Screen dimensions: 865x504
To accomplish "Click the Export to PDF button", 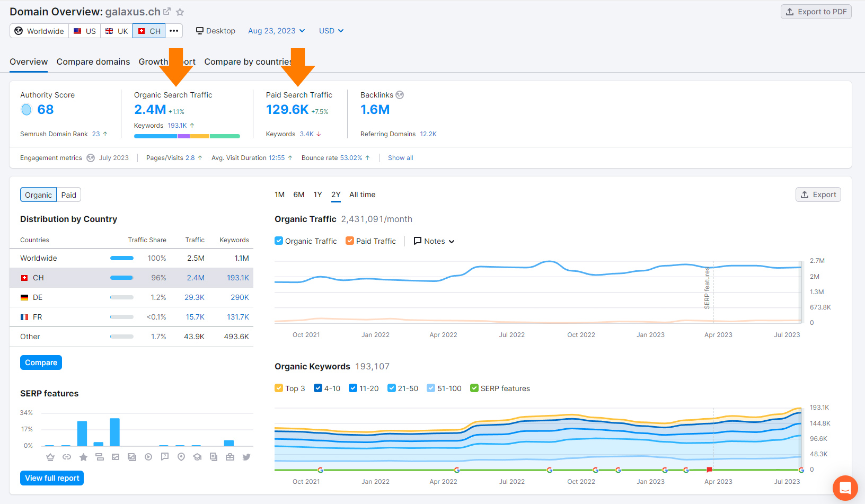I will point(816,12).
